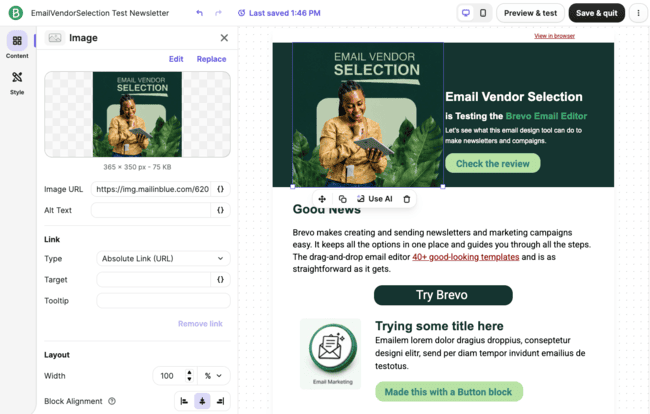Screen dimensions: 650x414
Task: Duplicate the selected image block
Action: coord(342,199)
